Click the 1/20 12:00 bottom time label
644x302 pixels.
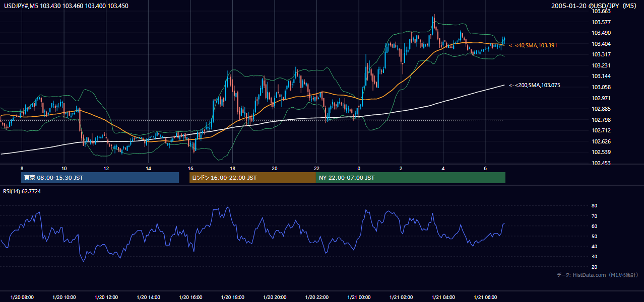pyautogui.click(x=106, y=297)
